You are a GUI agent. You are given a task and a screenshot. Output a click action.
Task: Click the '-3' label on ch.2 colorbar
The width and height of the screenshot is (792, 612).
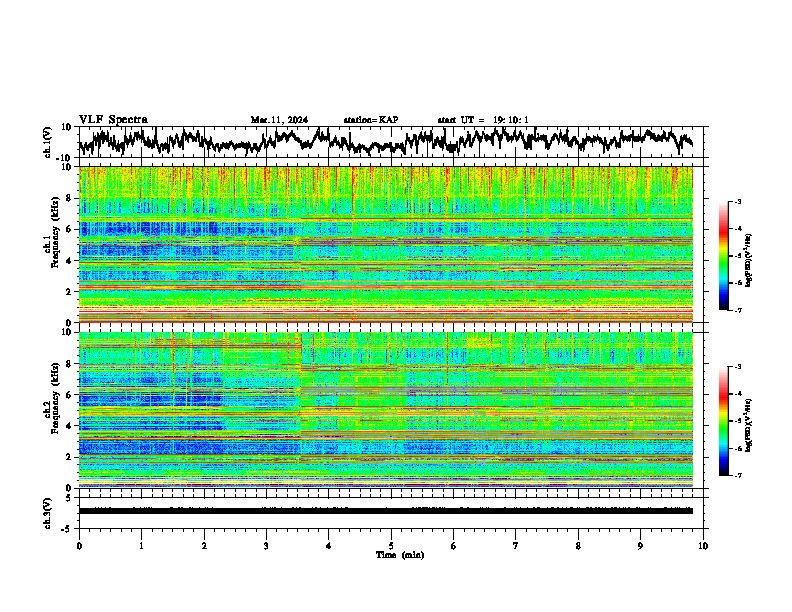click(x=737, y=367)
